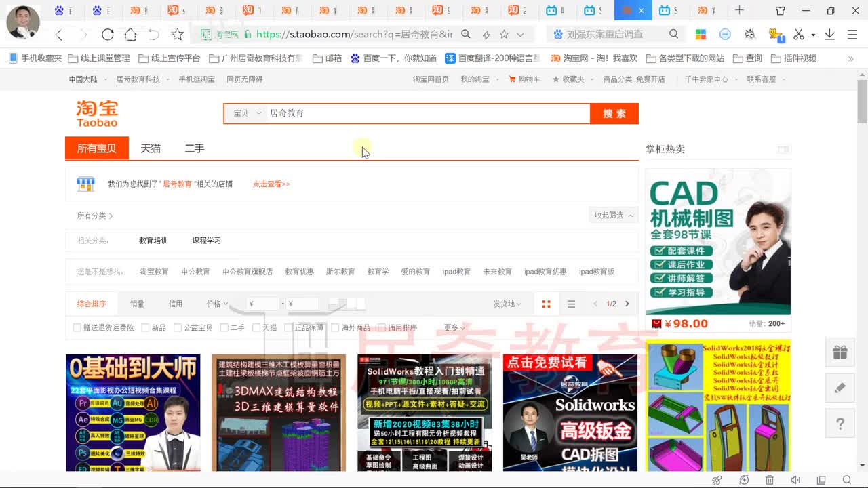Viewport: 868px width, 488px height.
Task: Open a new tab with plus icon
Action: pos(739,10)
